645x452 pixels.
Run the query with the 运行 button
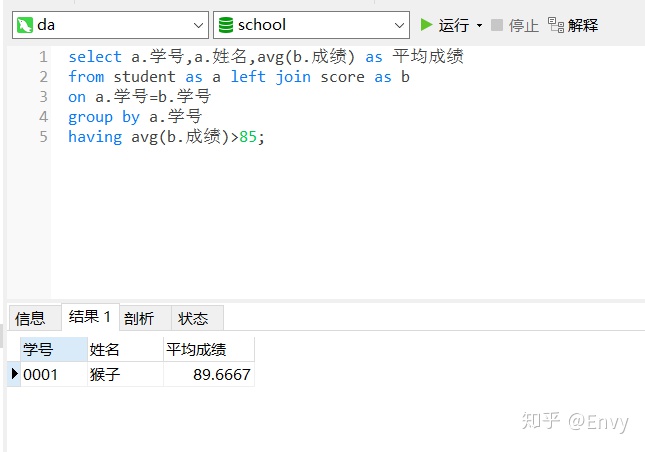coord(445,25)
